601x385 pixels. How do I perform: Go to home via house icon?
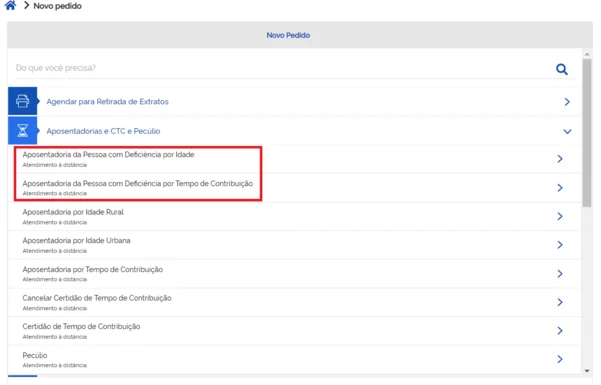[10, 5]
